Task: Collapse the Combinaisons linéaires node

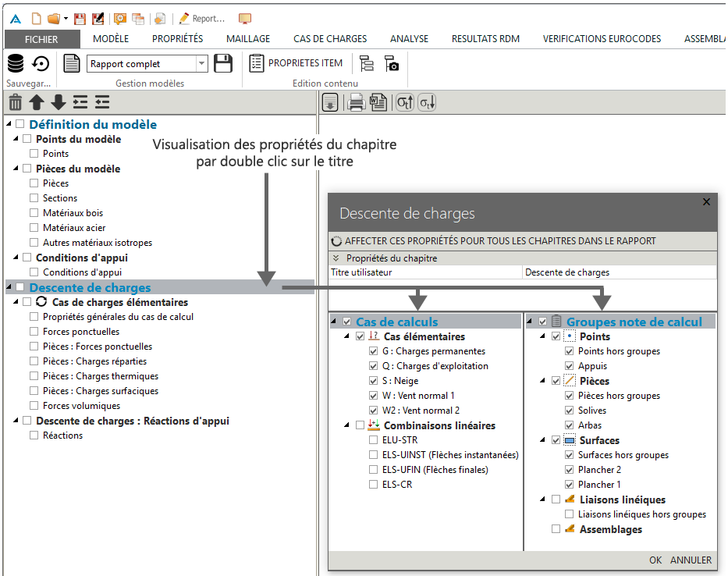Action: [x=346, y=425]
